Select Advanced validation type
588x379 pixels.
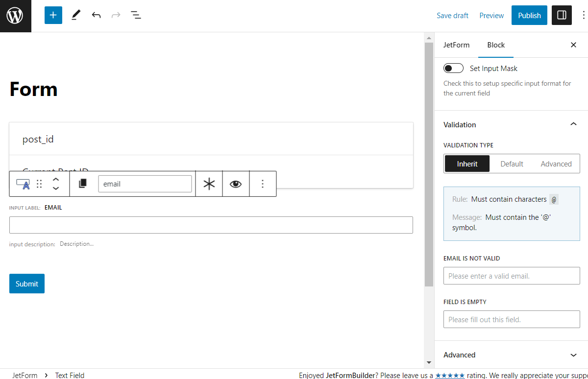point(556,164)
